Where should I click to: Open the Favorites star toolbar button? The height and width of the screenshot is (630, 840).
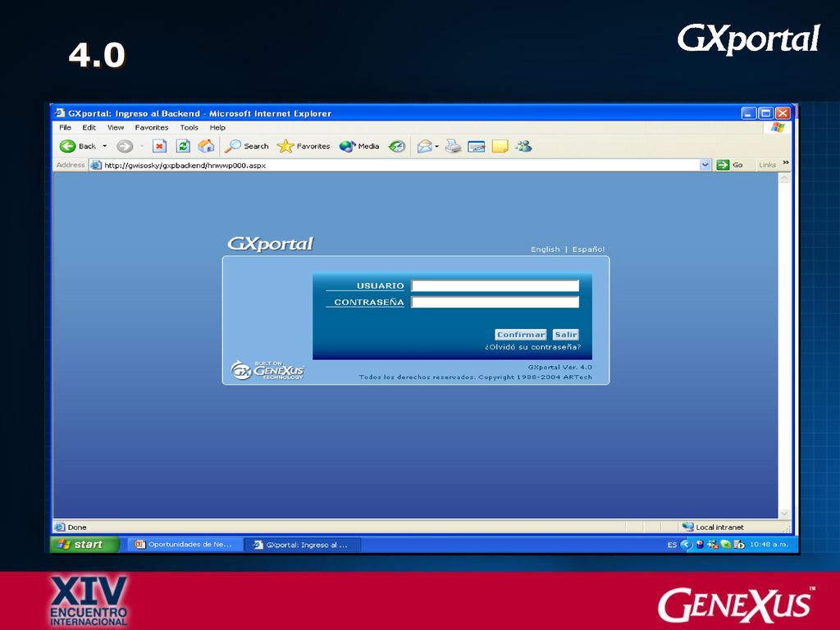point(304,146)
